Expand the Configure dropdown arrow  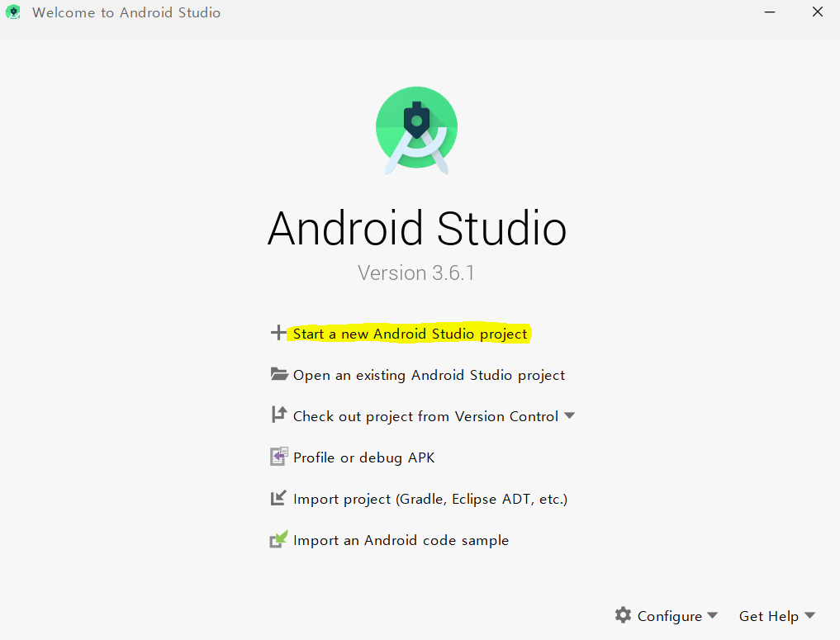[x=712, y=615]
